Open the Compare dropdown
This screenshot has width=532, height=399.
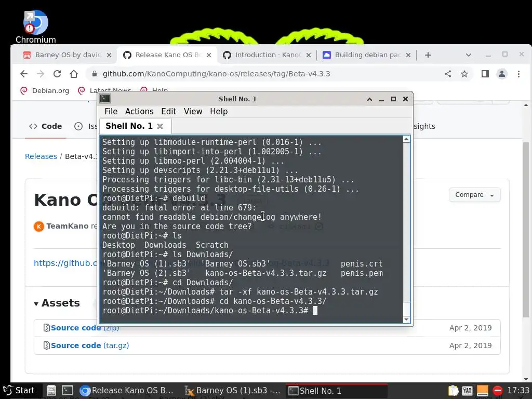tap(474, 195)
